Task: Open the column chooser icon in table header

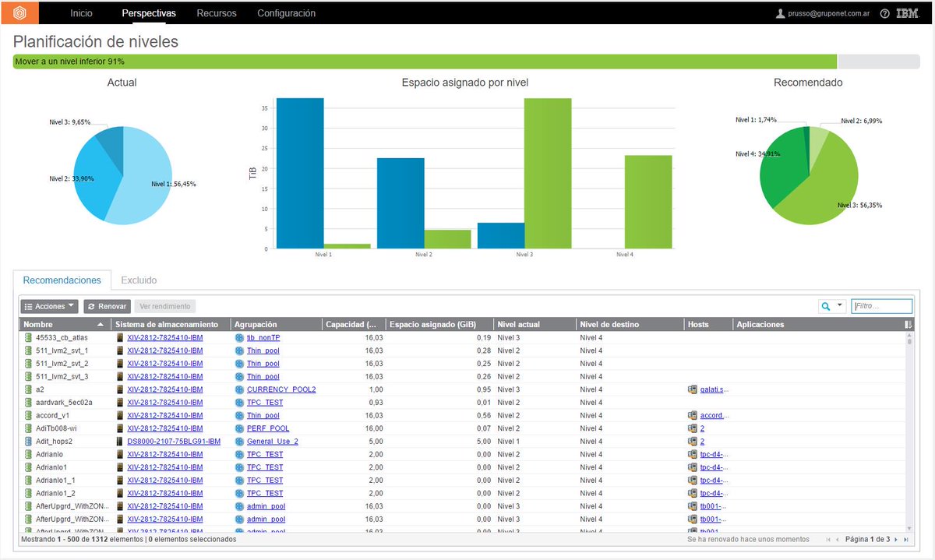Action: pyautogui.click(x=907, y=325)
